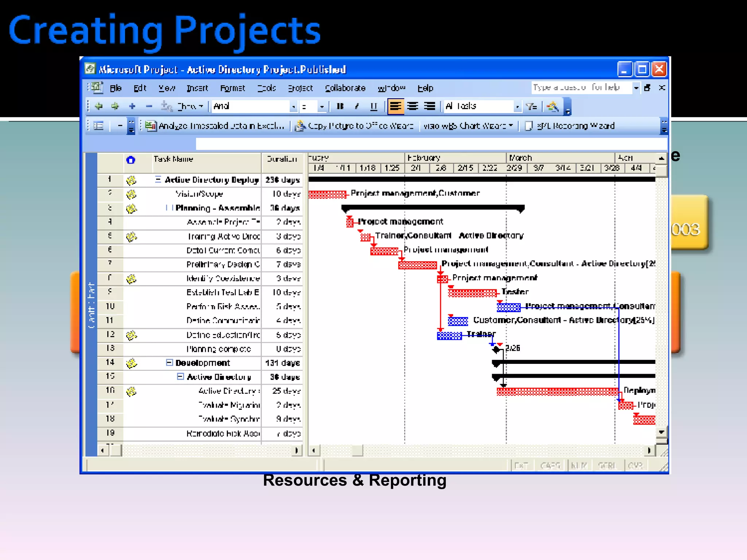Click the Indent (right green arrow) toolbar icon
The image size is (747, 560).
coord(115,106)
